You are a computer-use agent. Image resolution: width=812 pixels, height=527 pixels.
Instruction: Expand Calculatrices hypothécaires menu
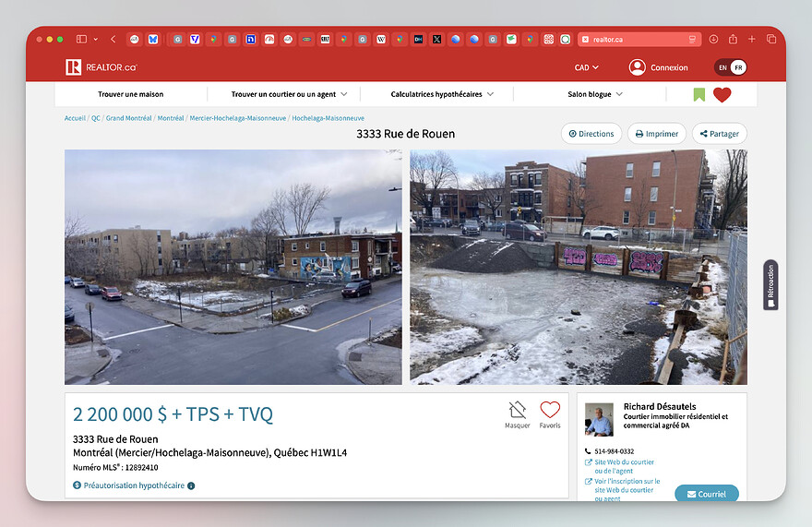click(441, 94)
